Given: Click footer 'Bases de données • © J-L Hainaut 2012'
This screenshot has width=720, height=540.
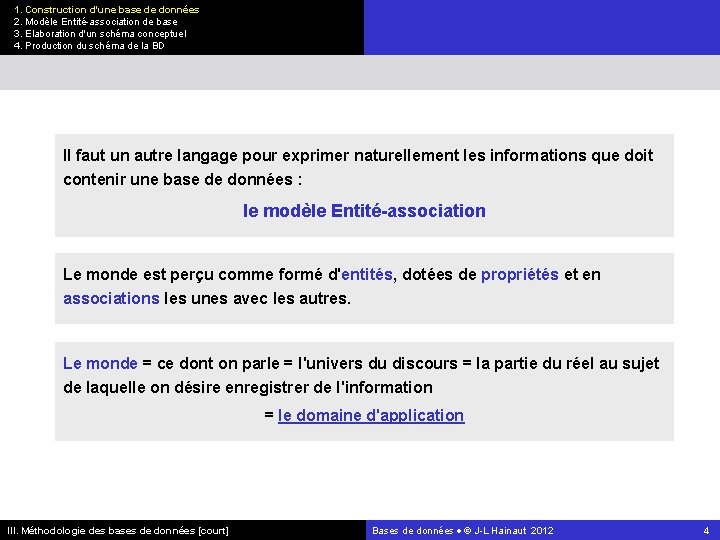Looking at the screenshot, I should pos(462,531).
